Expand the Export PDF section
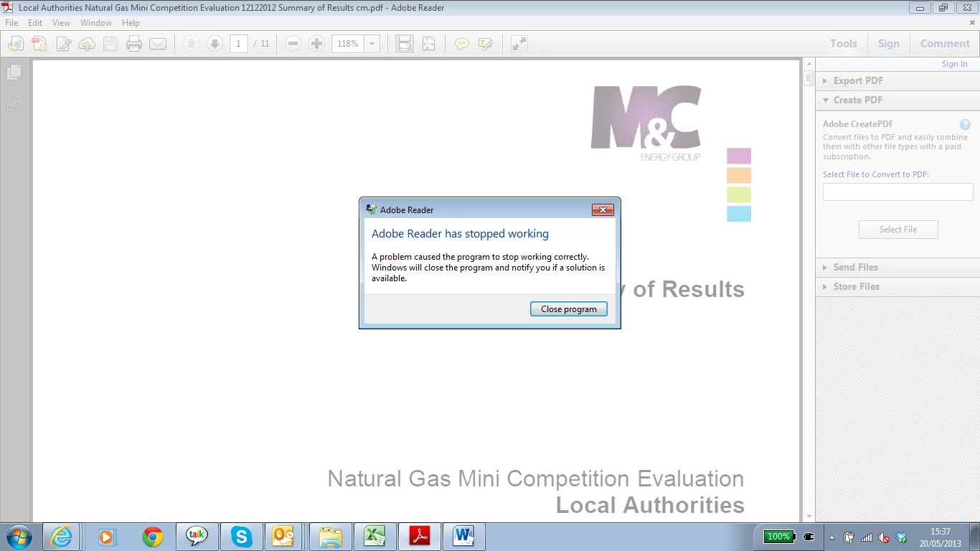Image resolution: width=980 pixels, height=551 pixels. [897, 81]
